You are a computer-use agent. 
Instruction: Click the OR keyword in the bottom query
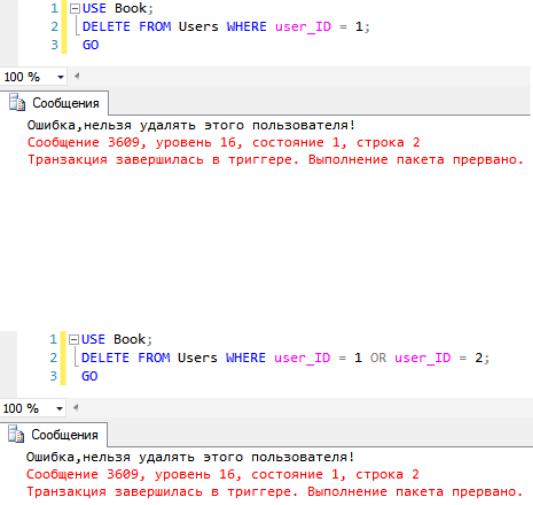coord(378,358)
